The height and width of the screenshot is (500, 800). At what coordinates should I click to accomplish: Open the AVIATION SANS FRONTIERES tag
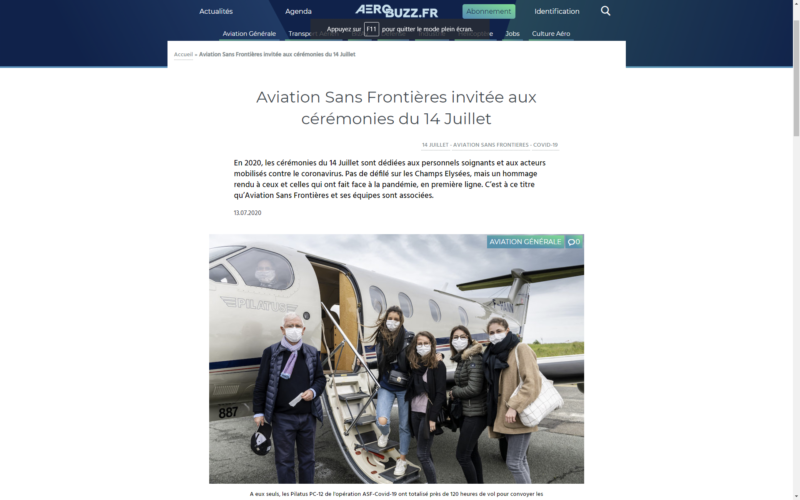[490, 145]
